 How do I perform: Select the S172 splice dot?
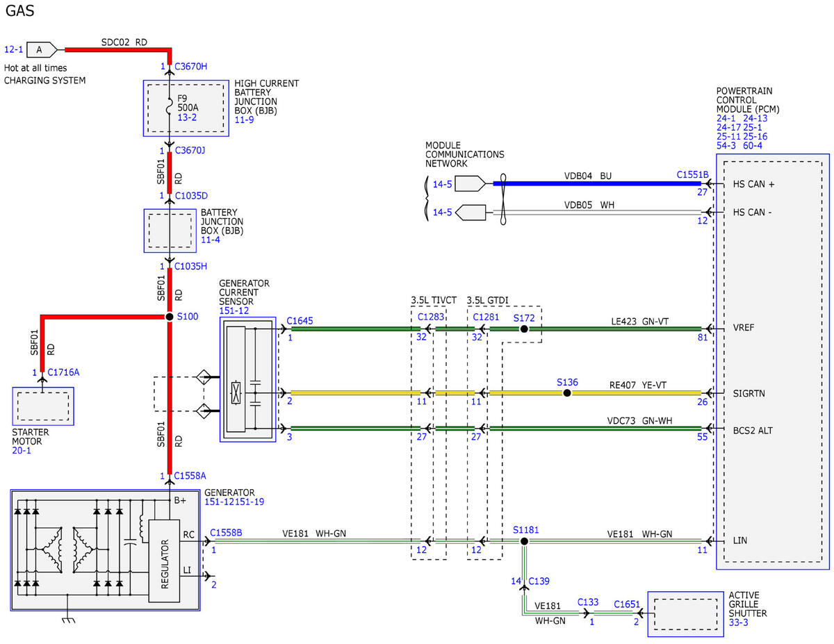pyautogui.click(x=525, y=329)
